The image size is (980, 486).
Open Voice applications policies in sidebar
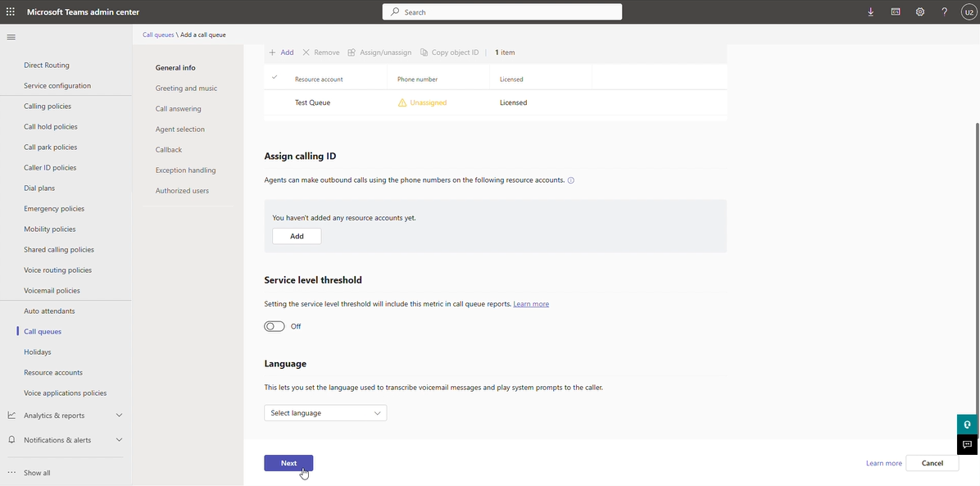66,393
